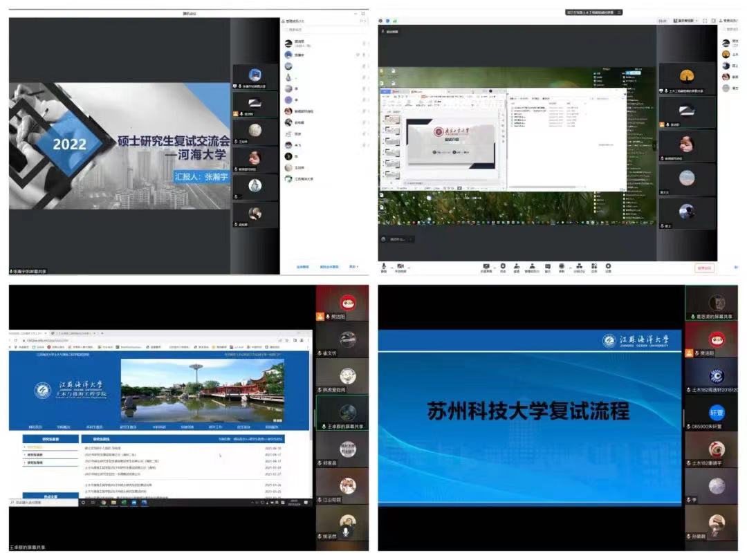
Task: Open the Breakout Rooms icon
Action: pyautogui.click(x=578, y=266)
